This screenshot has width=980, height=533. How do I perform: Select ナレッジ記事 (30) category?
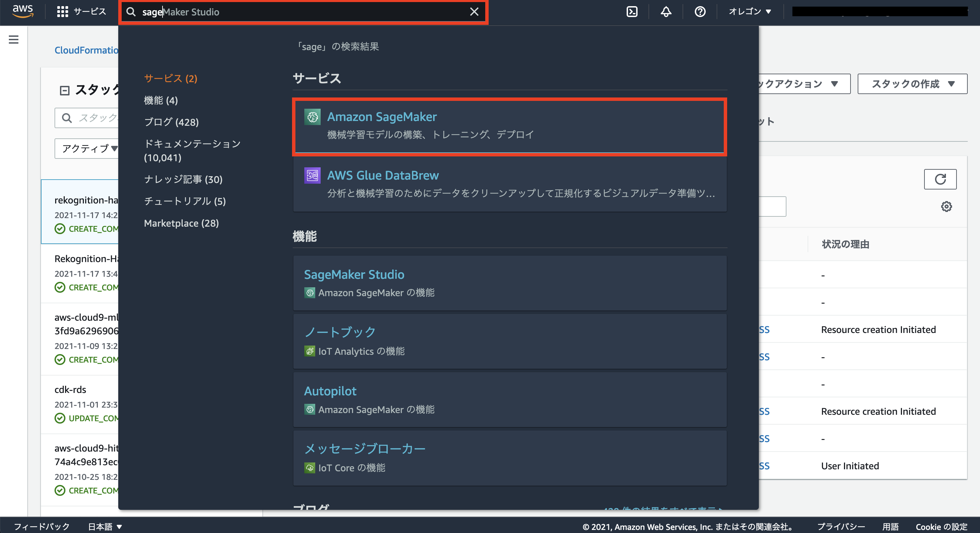[183, 179]
